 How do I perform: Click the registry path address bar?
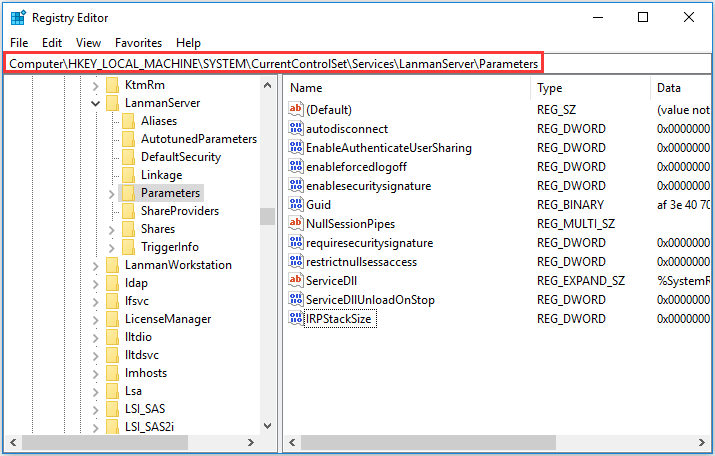358,63
